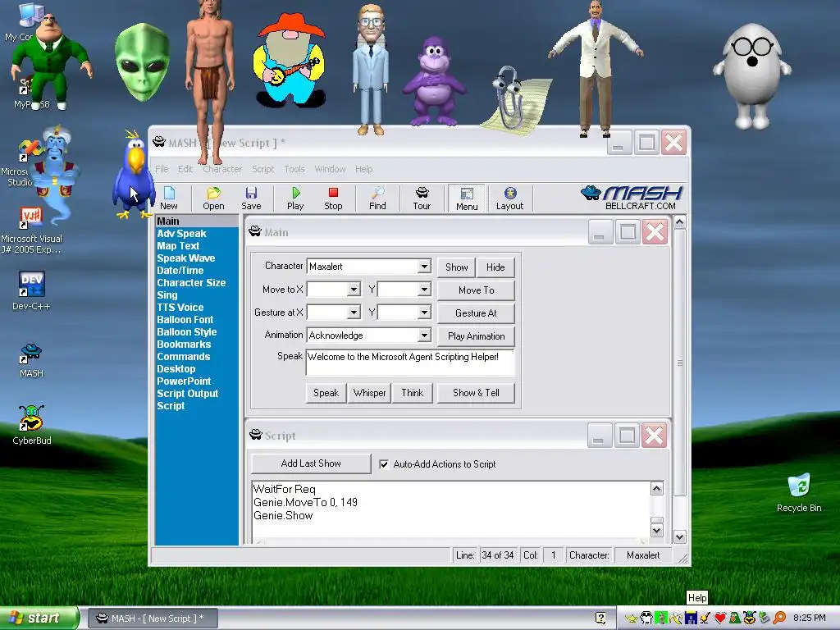Viewport: 840px width, 630px height.
Task: Select Balloon Style in the sidebar
Action: click(x=186, y=332)
